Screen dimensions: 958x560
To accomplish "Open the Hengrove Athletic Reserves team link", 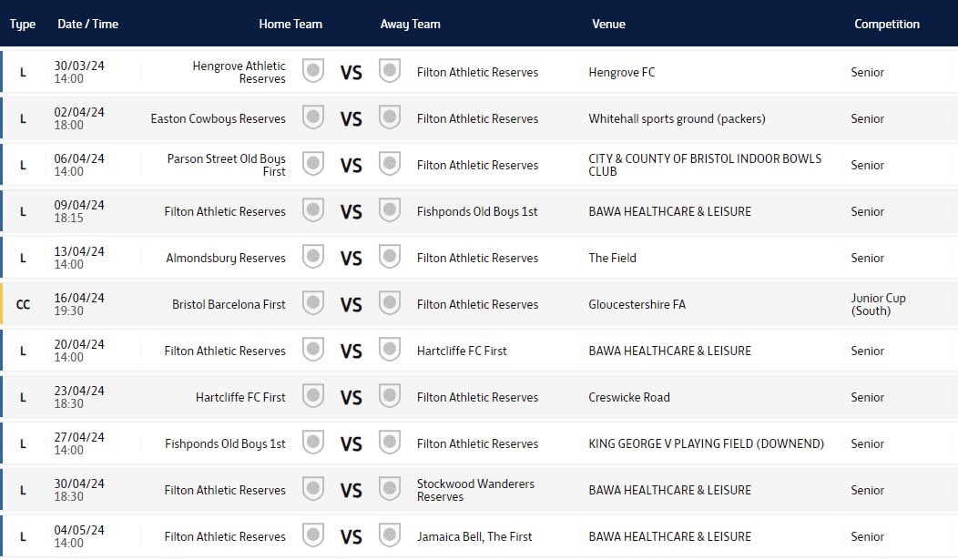I will (239, 72).
